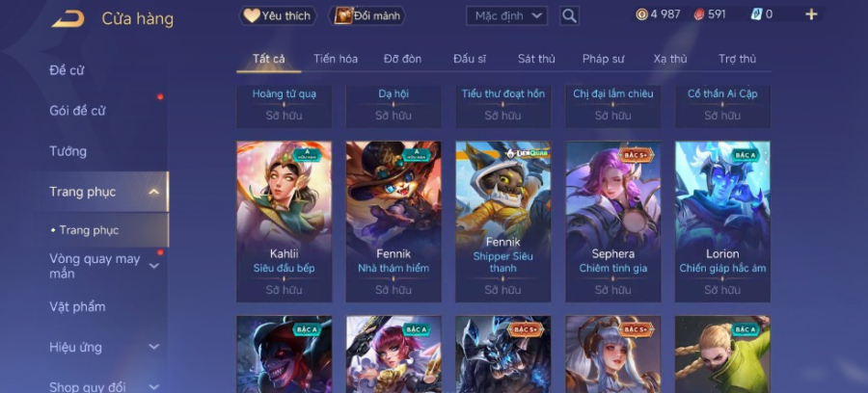Go back using the golden return arrow
868x393 pixels.
[68, 19]
